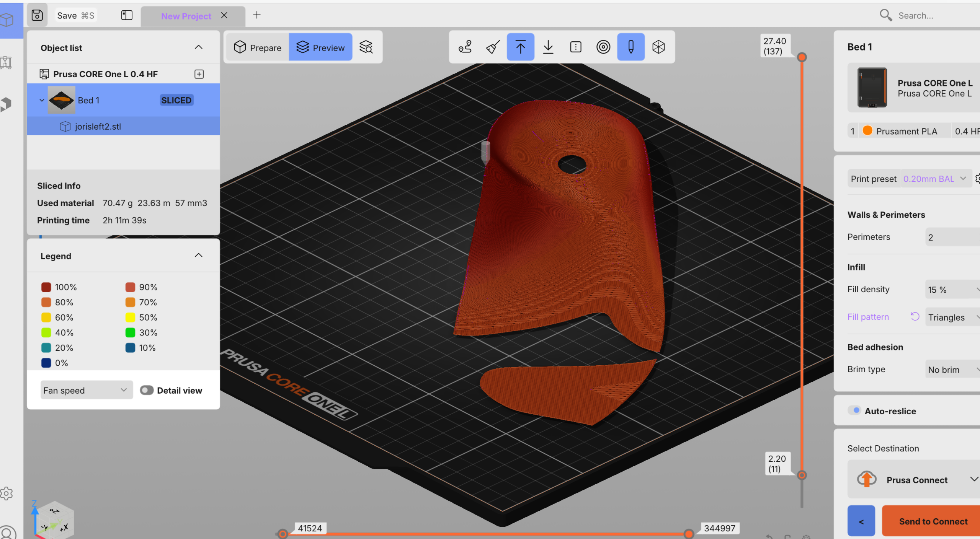Toggle the nozzle marker toolbar icon
Screen dimensions: 980x539
pyautogui.click(x=631, y=47)
